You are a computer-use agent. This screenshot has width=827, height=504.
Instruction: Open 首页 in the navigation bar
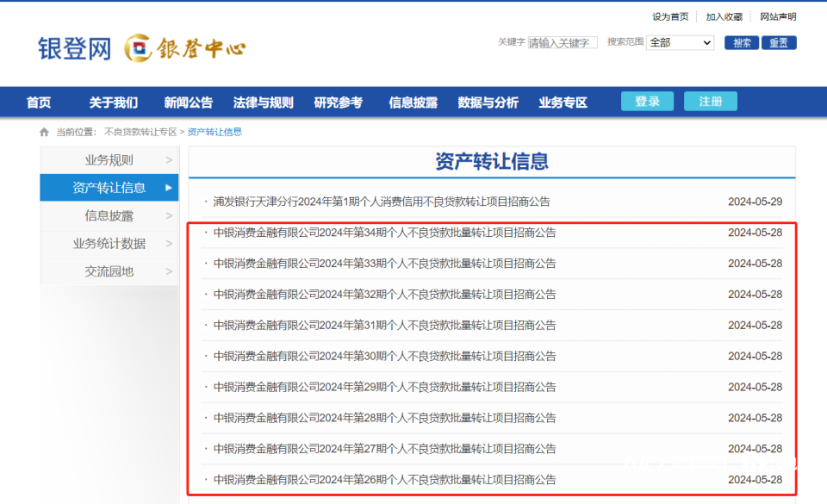coord(39,103)
